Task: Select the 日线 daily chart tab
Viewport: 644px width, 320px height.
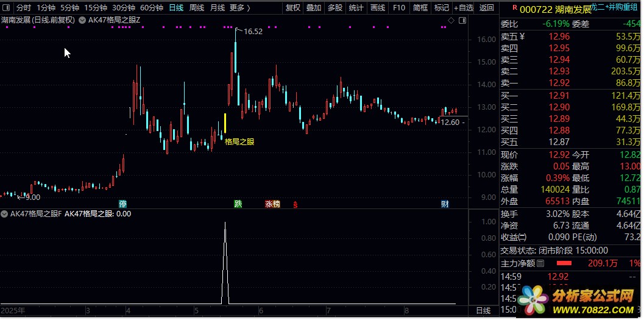Action: click(176, 7)
